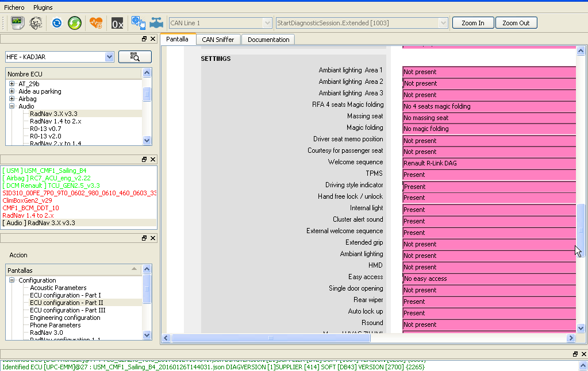Undock the identified ECUs panel

144,159
